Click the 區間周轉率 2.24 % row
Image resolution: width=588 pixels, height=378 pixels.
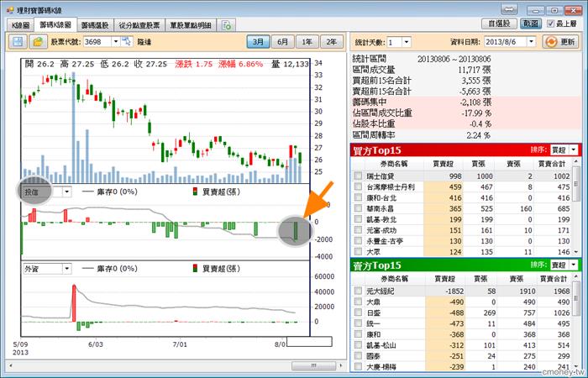point(465,135)
